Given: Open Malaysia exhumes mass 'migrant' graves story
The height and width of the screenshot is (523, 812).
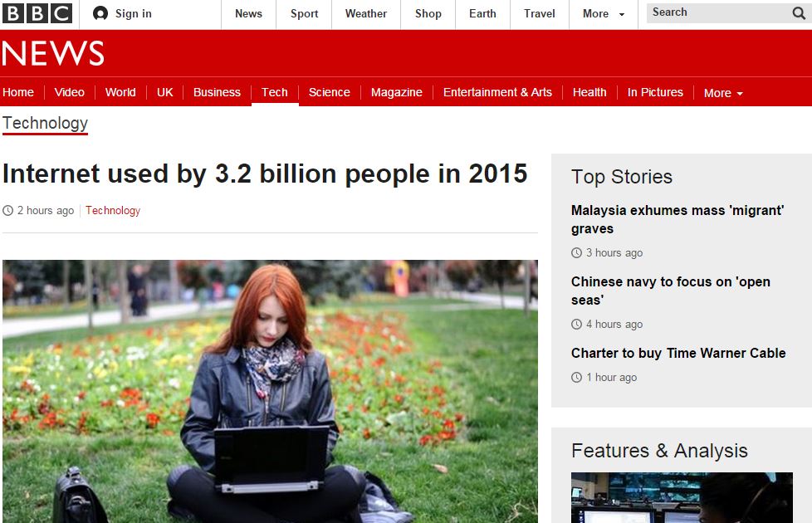Looking at the screenshot, I should (677, 219).
